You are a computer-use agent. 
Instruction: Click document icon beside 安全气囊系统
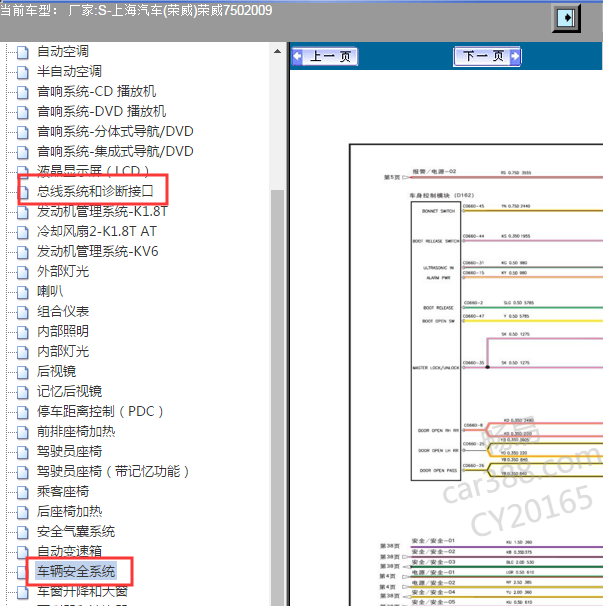22,533
